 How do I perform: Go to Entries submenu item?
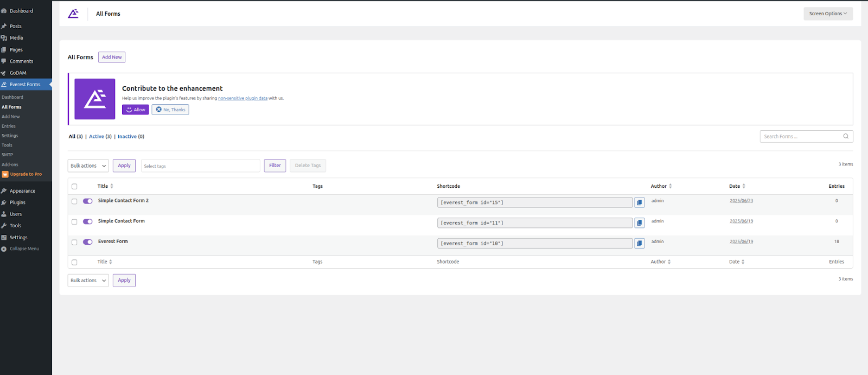coord(9,126)
